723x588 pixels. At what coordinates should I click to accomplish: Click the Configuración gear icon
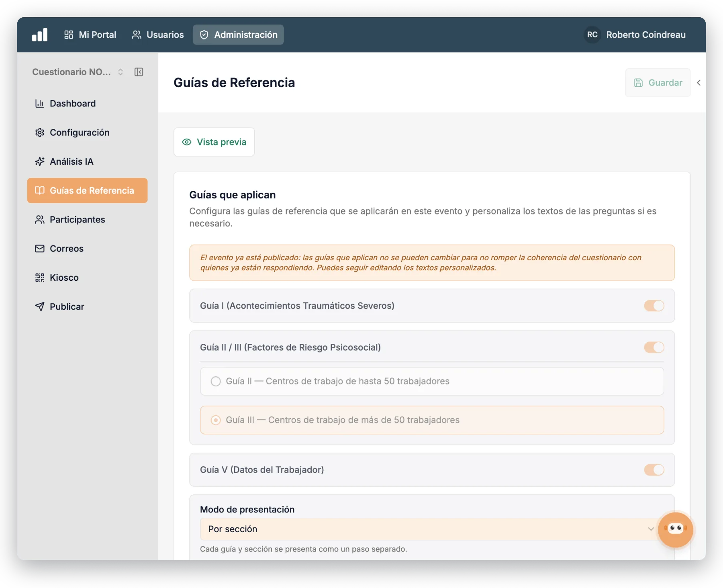pos(39,133)
